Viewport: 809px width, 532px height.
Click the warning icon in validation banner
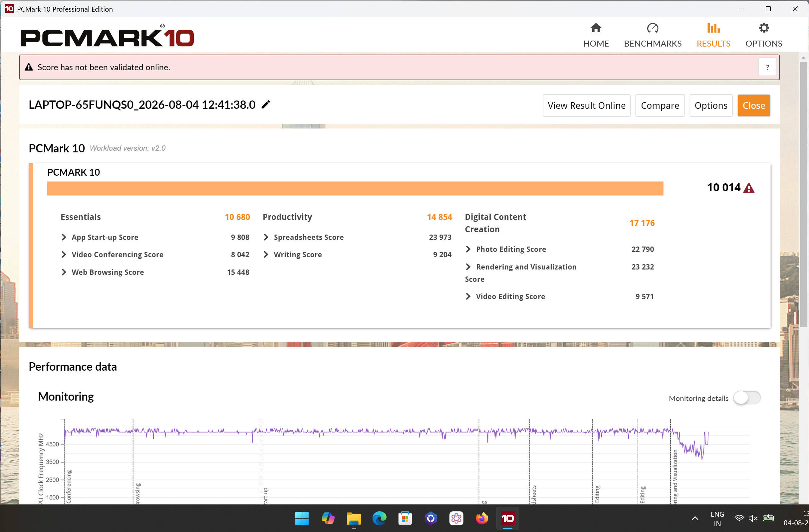tap(29, 67)
